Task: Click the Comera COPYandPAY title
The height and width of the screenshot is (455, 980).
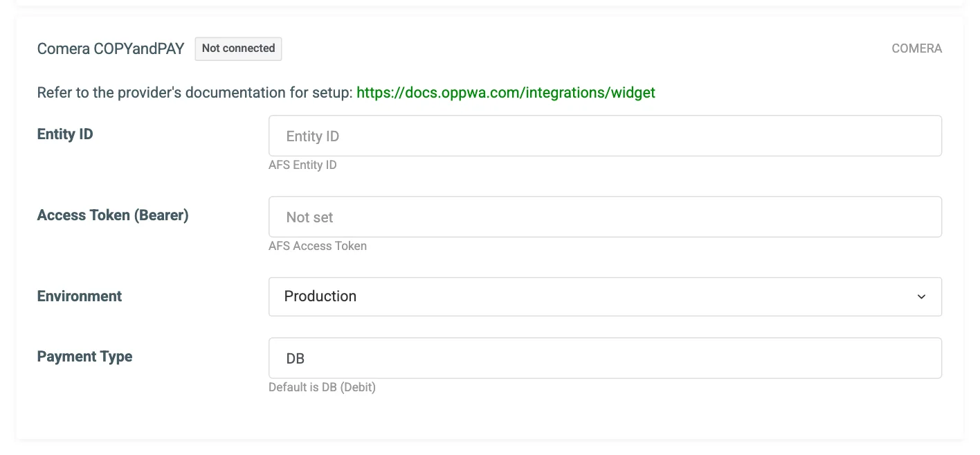Action: [111, 48]
